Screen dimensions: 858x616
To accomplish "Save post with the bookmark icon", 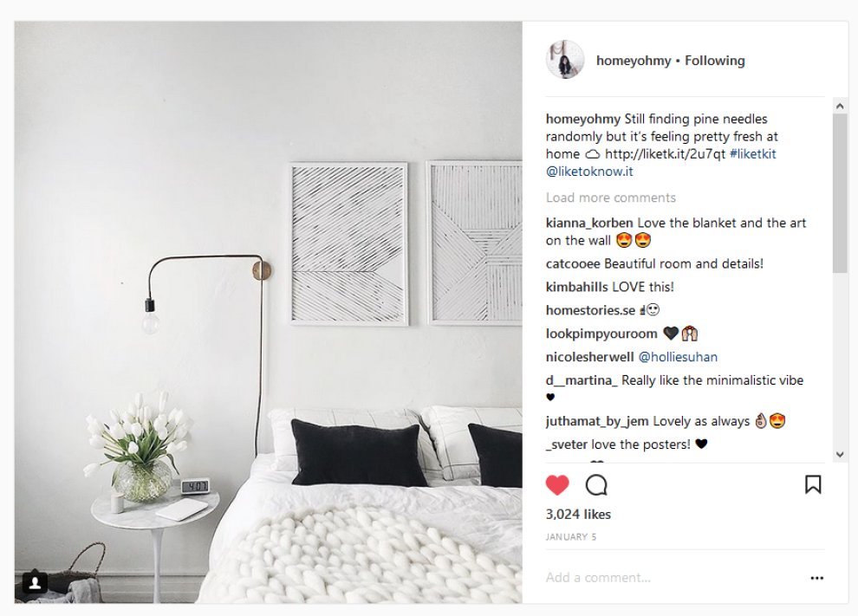I will pos(813,484).
